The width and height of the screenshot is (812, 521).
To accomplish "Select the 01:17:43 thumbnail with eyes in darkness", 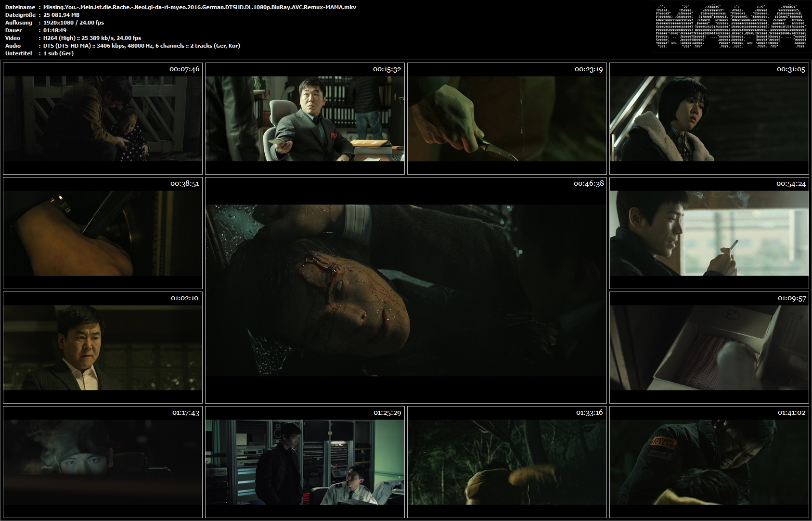I will 103,462.
